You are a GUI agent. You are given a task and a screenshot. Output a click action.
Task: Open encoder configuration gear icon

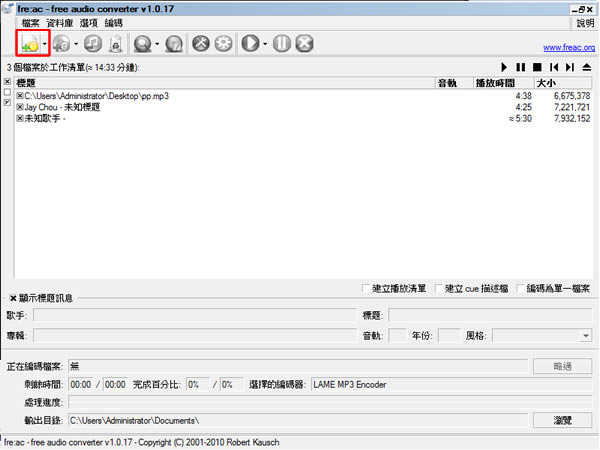(224, 44)
